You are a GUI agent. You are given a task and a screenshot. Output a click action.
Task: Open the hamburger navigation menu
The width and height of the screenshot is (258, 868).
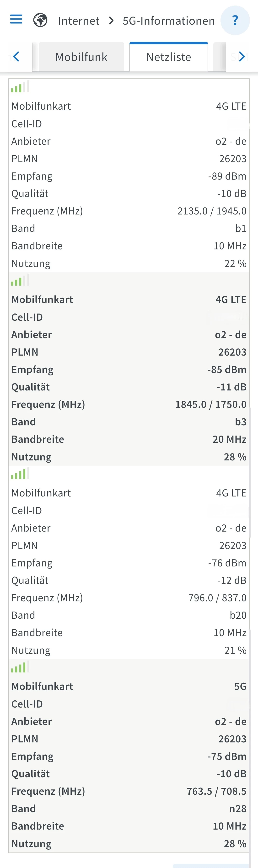(16, 20)
